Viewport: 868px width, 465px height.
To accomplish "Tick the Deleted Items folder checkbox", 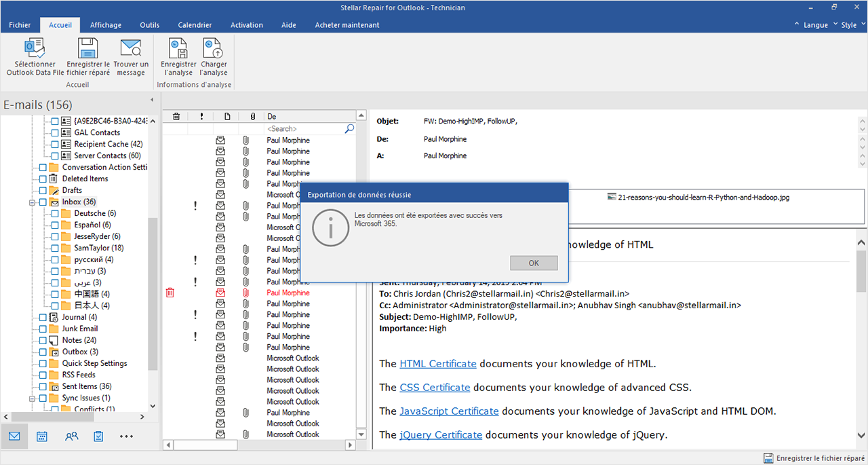I will 43,179.
